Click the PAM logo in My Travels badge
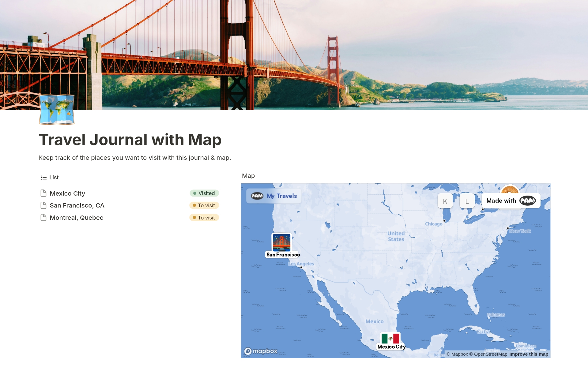This screenshot has height=367, width=588. pyautogui.click(x=257, y=196)
